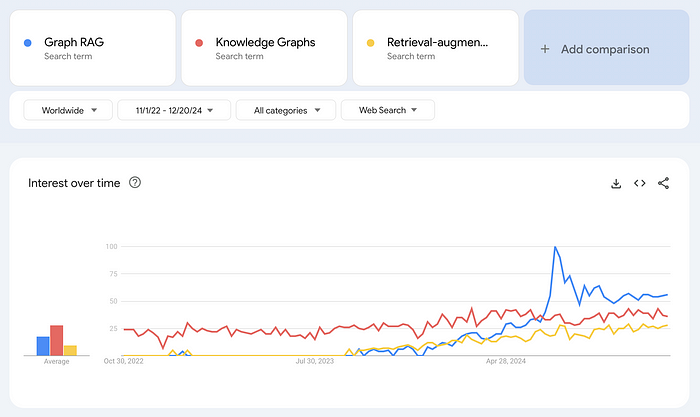Click the Graph RAG peak on chart

[x=555, y=247]
